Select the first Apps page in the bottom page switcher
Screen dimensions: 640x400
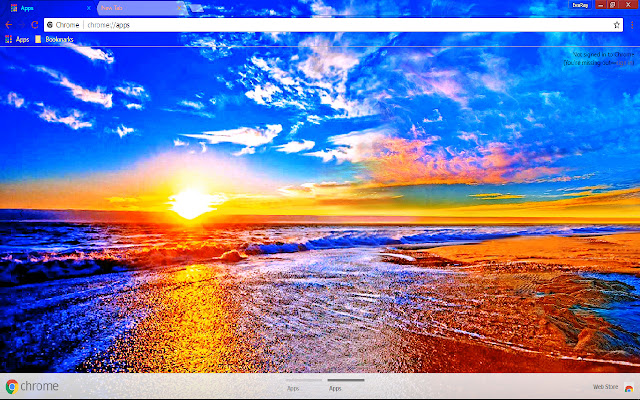pos(303,385)
